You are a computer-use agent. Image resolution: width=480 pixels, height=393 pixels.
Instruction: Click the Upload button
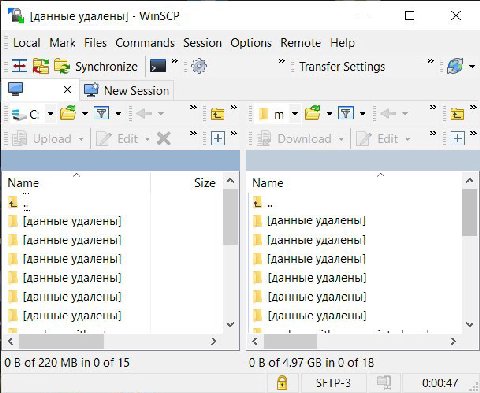[42, 139]
